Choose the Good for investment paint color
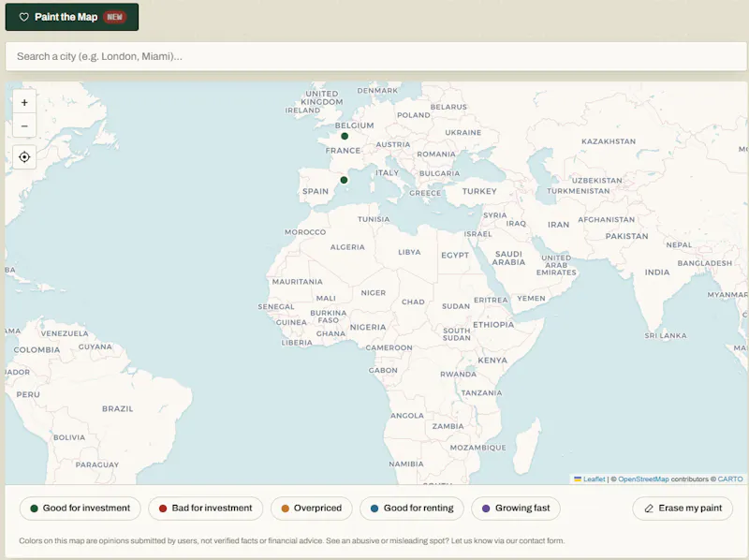749x560 pixels. click(81, 508)
